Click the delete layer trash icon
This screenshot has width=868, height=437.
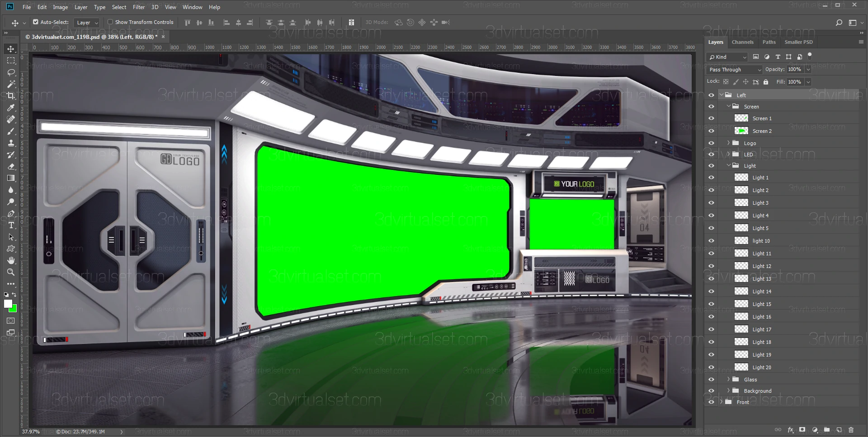851,430
